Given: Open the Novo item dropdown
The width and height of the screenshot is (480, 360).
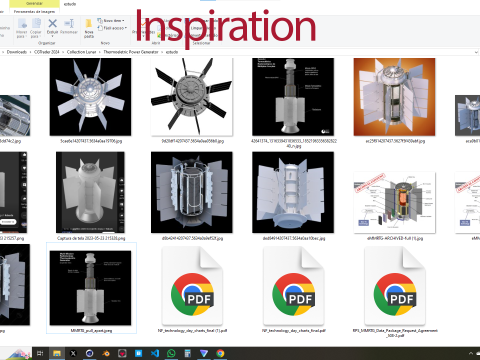Looking at the screenshot, I should (111, 21).
